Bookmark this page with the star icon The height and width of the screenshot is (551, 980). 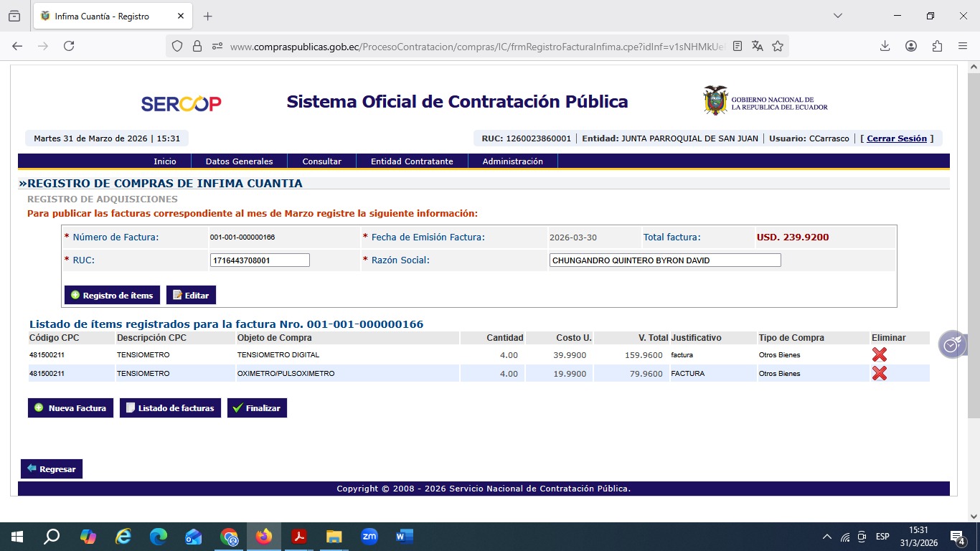pos(778,46)
